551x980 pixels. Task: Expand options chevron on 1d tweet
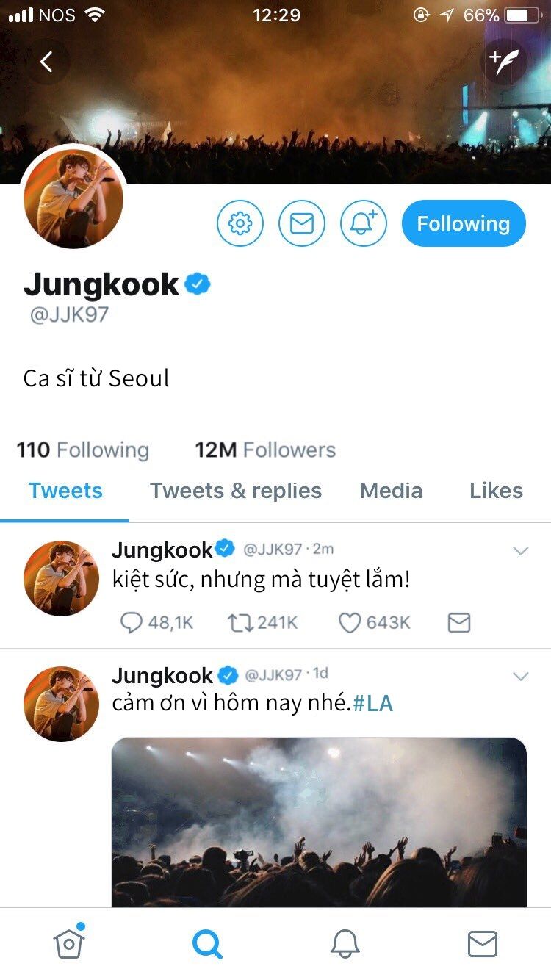point(521,676)
